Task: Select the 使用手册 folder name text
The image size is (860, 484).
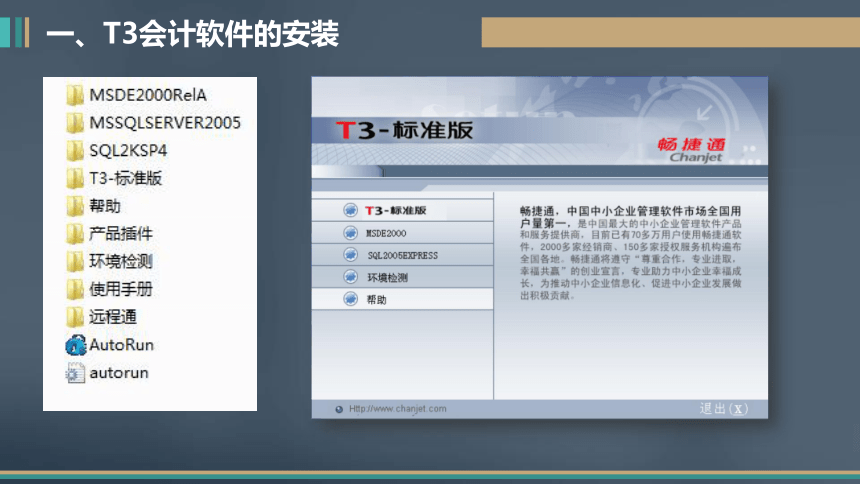Action: (121, 289)
